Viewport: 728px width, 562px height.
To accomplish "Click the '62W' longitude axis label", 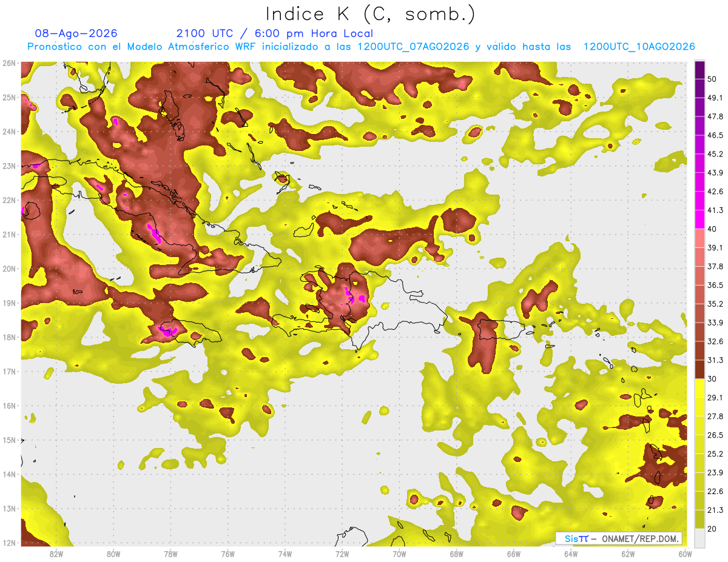I will [628, 554].
